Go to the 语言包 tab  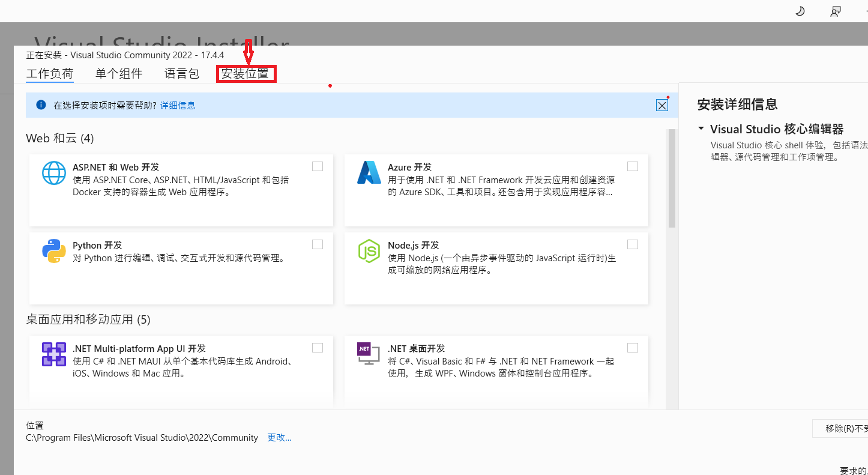[x=182, y=74]
